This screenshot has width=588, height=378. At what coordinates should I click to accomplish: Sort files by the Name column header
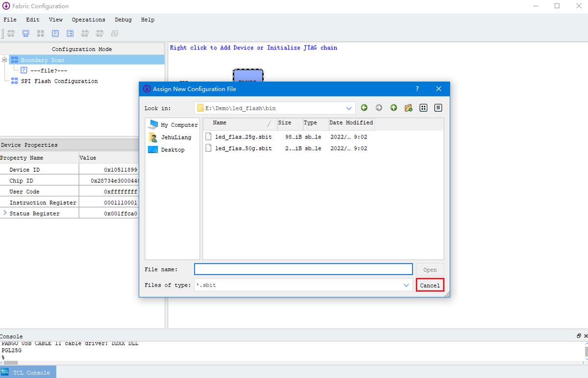240,123
